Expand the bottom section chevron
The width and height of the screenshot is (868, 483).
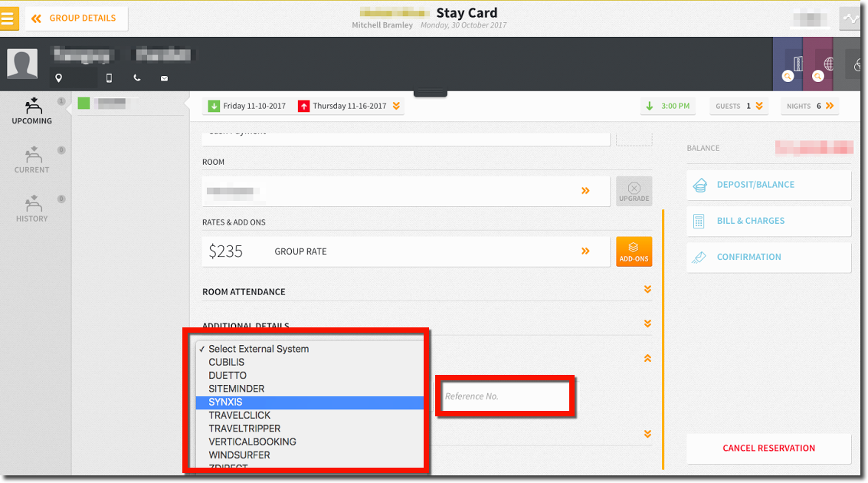pyautogui.click(x=647, y=434)
